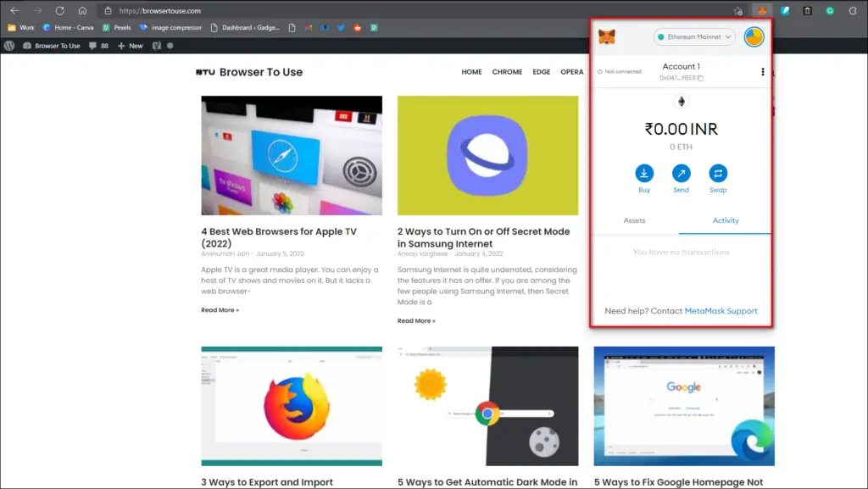Open the Twitter bookmark icon
Viewport: 868px width, 489px height.
click(x=341, y=28)
